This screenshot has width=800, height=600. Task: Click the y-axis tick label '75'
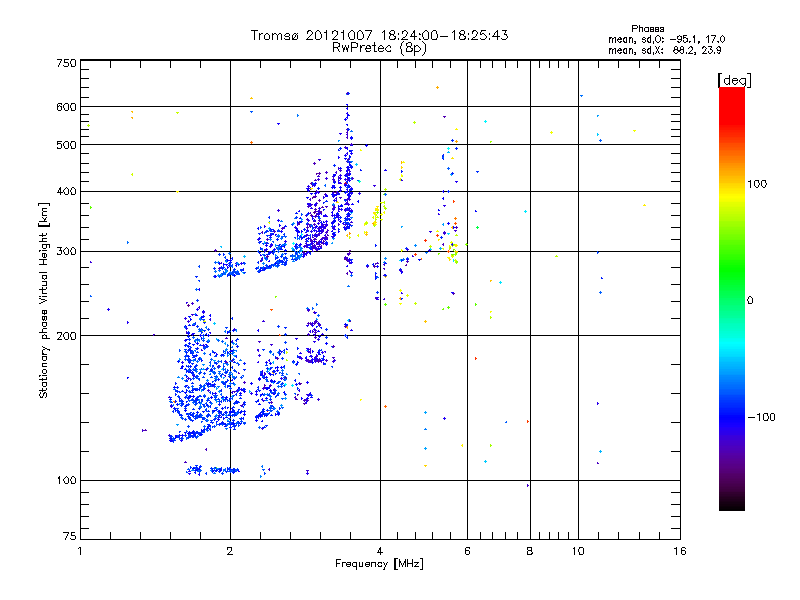click(x=70, y=536)
